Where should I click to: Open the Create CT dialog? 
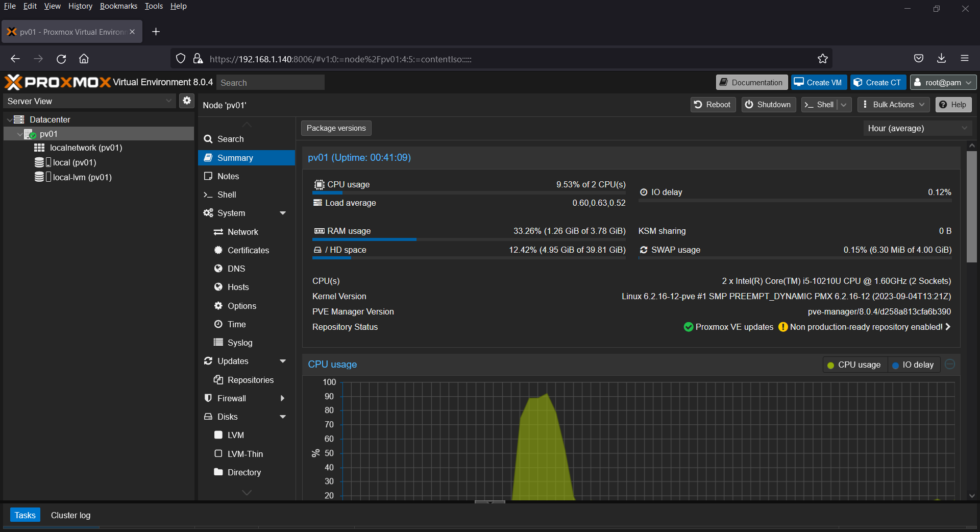[878, 83]
